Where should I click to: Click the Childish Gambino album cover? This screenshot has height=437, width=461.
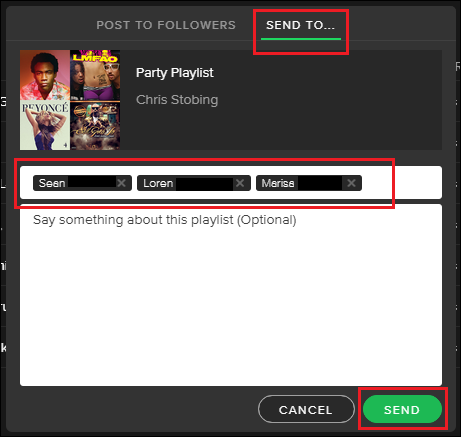(45, 75)
